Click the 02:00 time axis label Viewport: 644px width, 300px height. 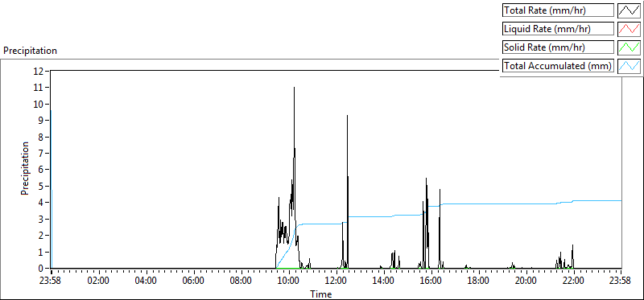click(99, 282)
